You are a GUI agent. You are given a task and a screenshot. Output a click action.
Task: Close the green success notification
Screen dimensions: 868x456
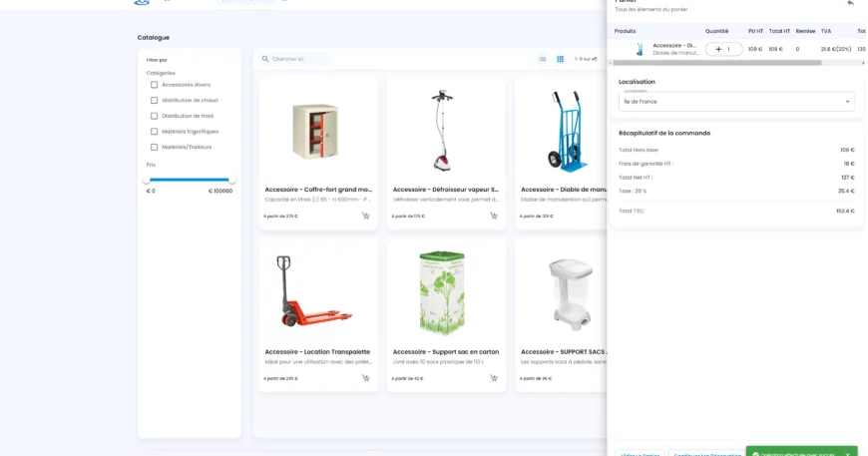tap(847, 454)
